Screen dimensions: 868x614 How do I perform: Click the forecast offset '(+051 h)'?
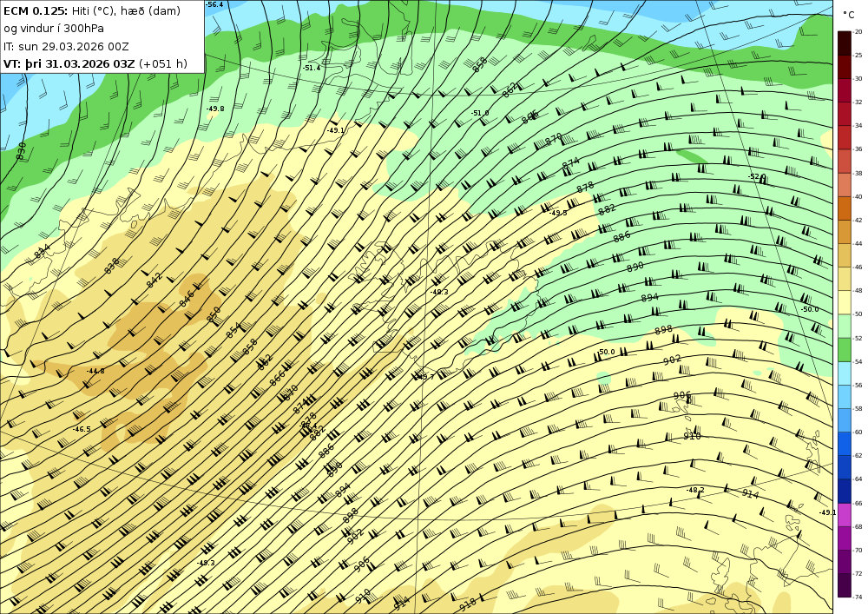(x=163, y=63)
